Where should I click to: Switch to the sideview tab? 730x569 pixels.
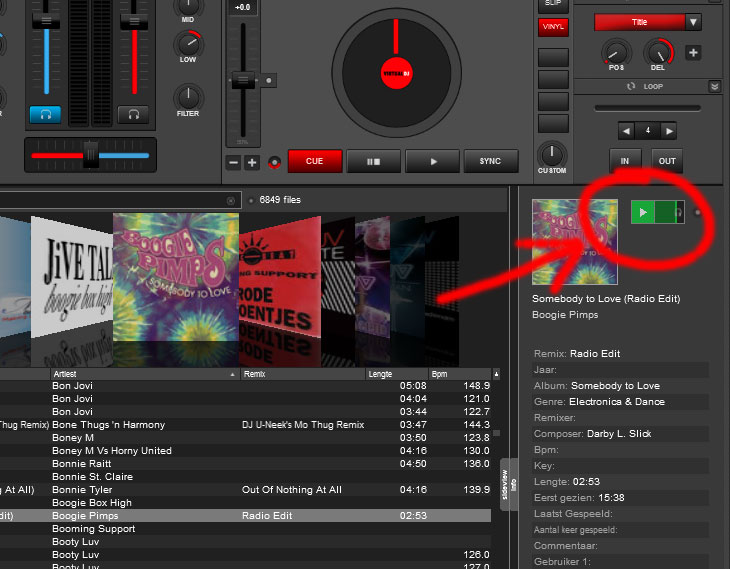(x=505, y=485)
